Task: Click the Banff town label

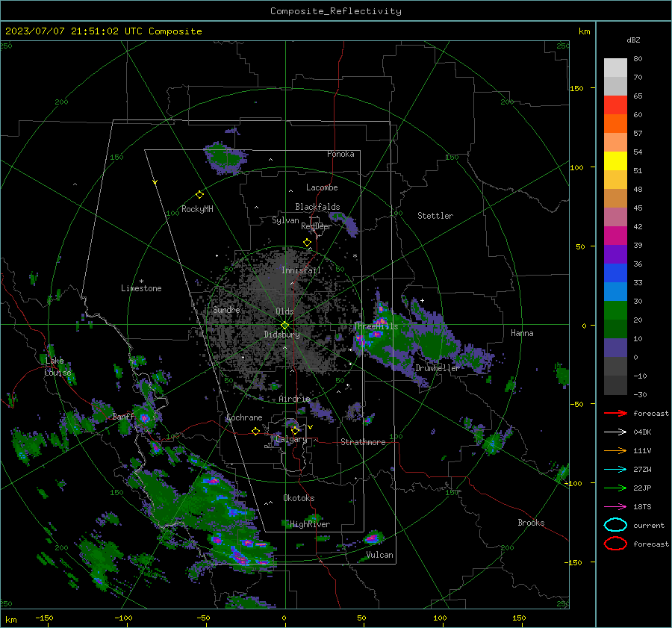Action: 123,417
